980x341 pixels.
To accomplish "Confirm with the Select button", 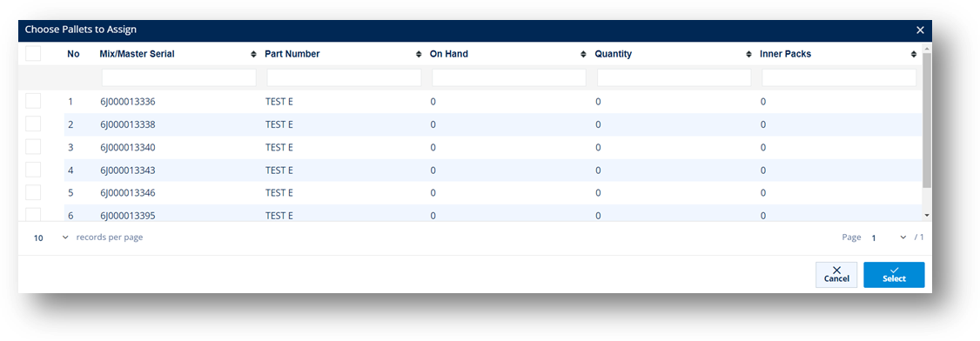I will tap(894, 275).
